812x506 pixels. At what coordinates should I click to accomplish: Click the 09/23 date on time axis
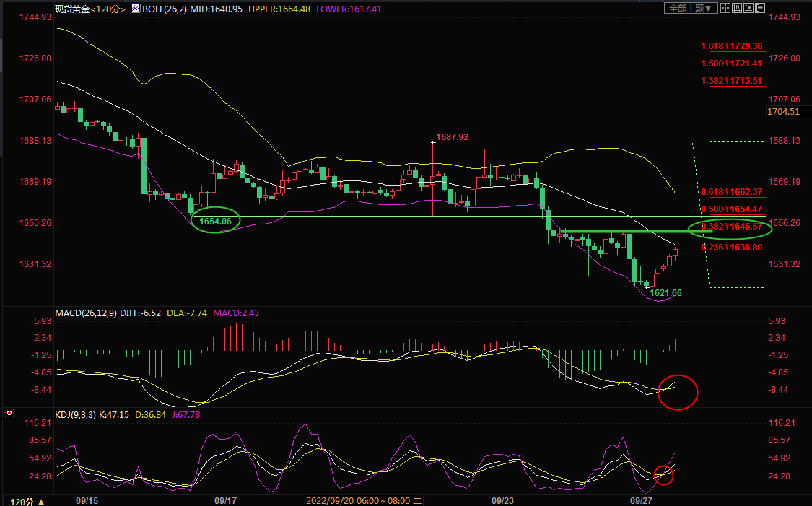(x=502, y=500)
